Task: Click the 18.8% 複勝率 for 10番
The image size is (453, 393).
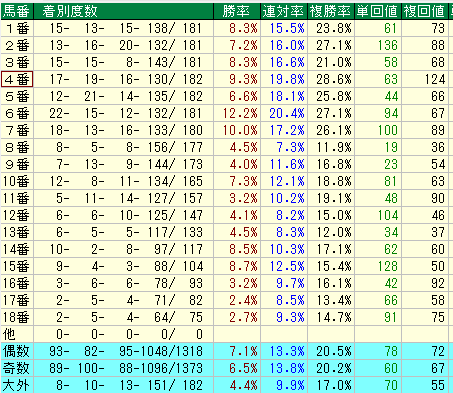Action: pos(334,182)
